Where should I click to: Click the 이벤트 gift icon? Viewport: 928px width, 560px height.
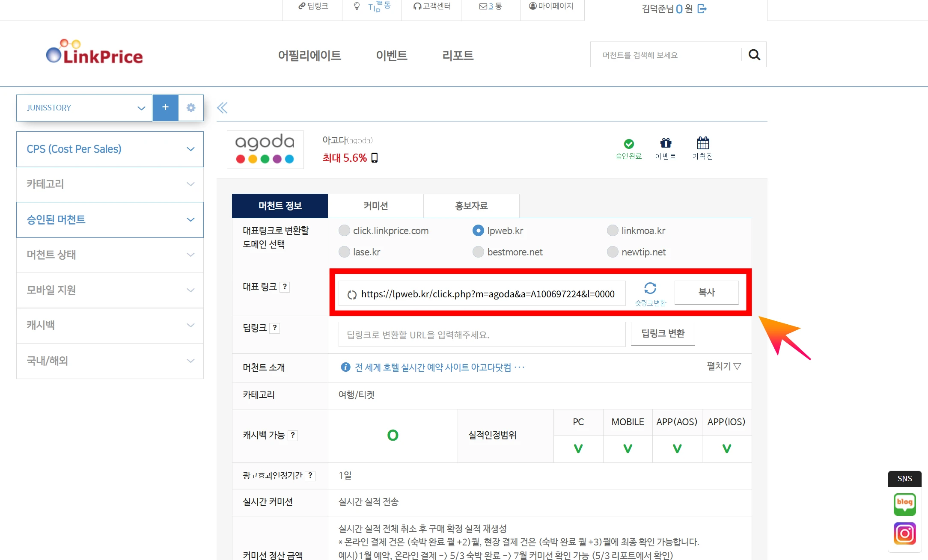coord(666,143)
